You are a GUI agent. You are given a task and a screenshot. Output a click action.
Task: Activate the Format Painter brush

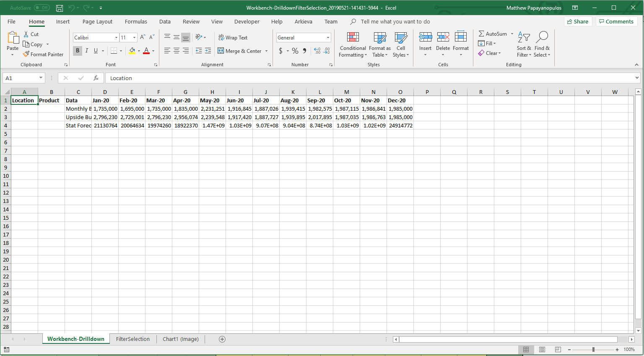click(x=26, y=55)
